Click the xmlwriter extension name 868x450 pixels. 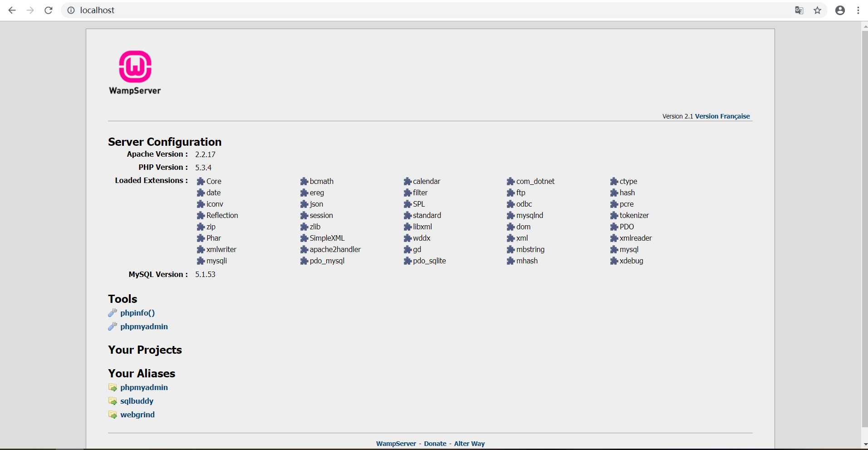[221, 249]
